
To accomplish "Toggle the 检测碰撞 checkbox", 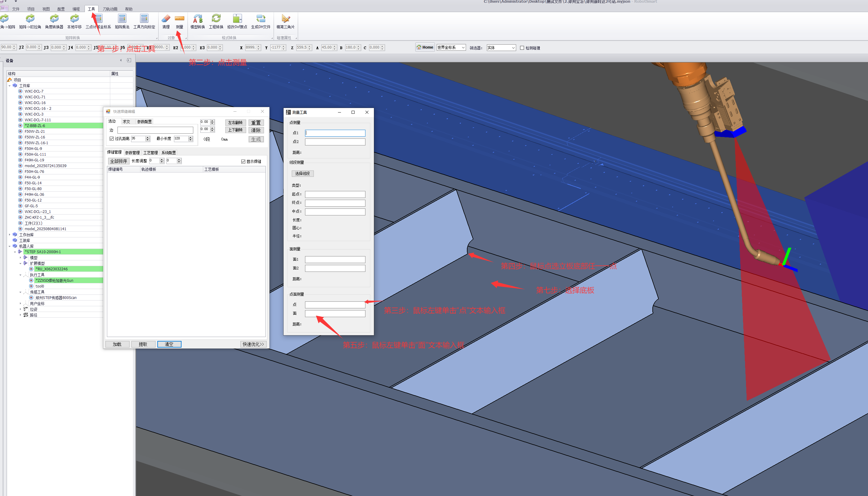I will tap(522, 48).
